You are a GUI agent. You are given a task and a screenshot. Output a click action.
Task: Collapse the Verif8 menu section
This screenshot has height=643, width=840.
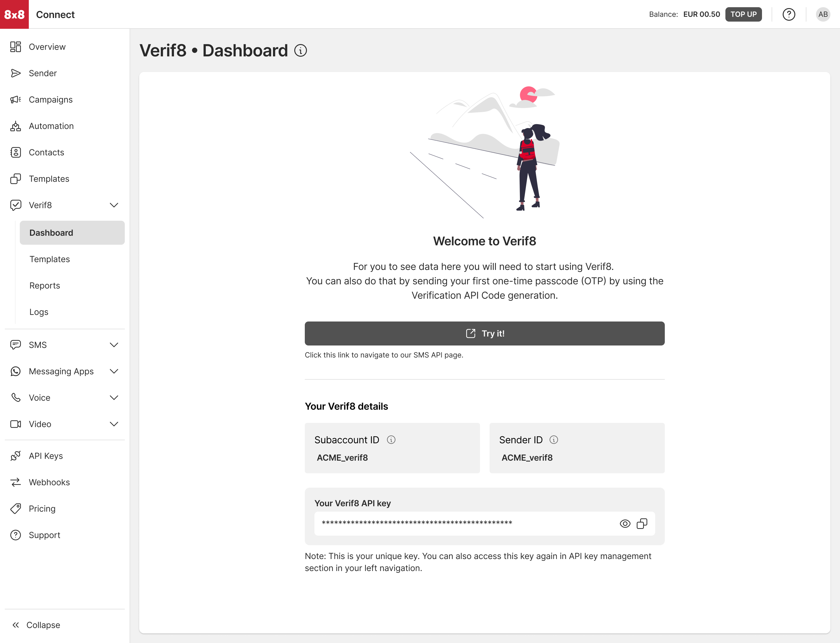tap(114, 205)
